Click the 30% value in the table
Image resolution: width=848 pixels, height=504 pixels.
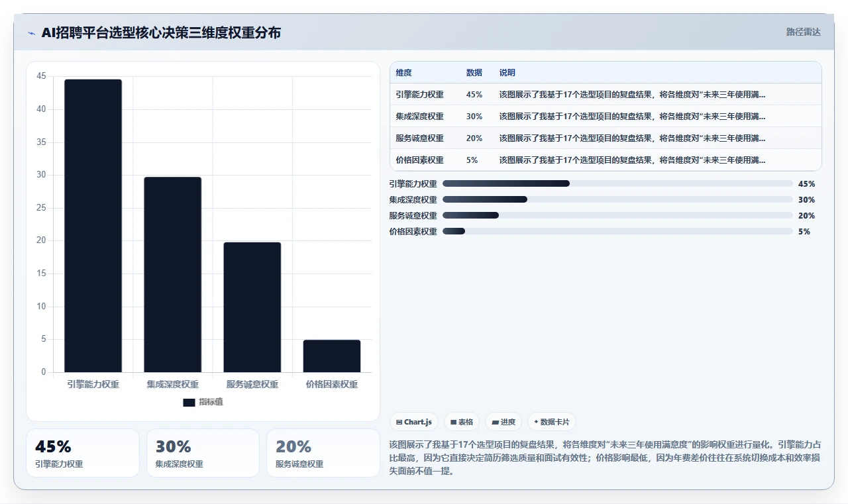[474, 116]
